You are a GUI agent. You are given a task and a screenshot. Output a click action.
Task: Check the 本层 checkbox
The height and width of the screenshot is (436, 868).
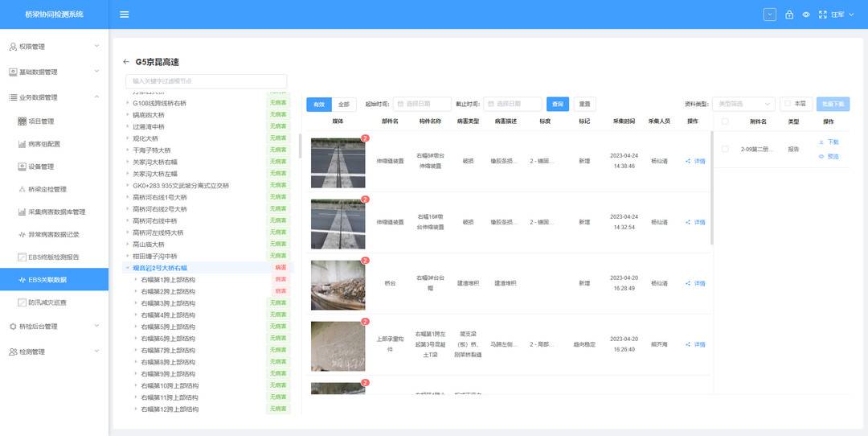[x=788, y=104]
